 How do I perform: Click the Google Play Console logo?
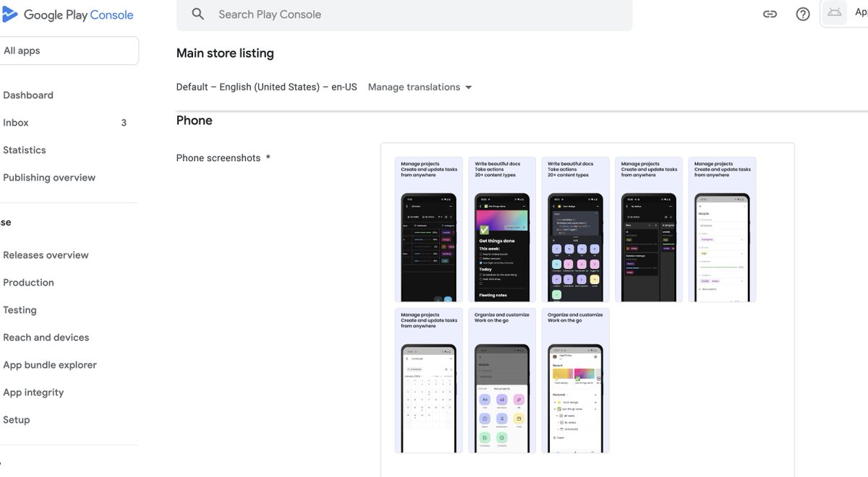[68, 14]
